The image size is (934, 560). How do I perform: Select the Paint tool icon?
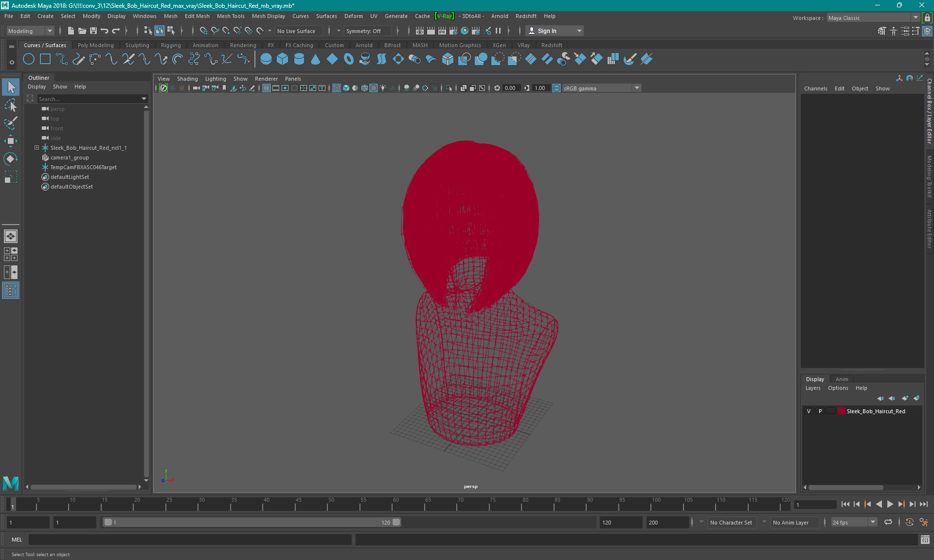click(x=11, y=122)
